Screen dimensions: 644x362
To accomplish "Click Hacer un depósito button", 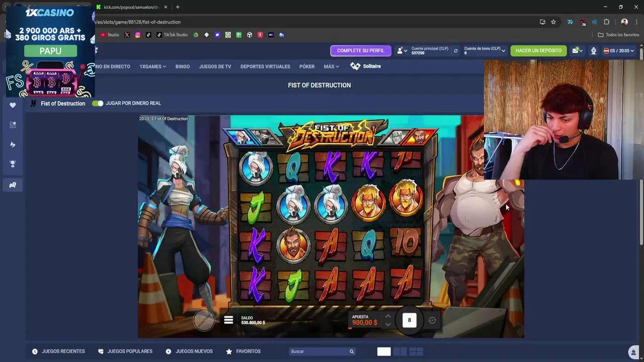I will tap(538, 51).
